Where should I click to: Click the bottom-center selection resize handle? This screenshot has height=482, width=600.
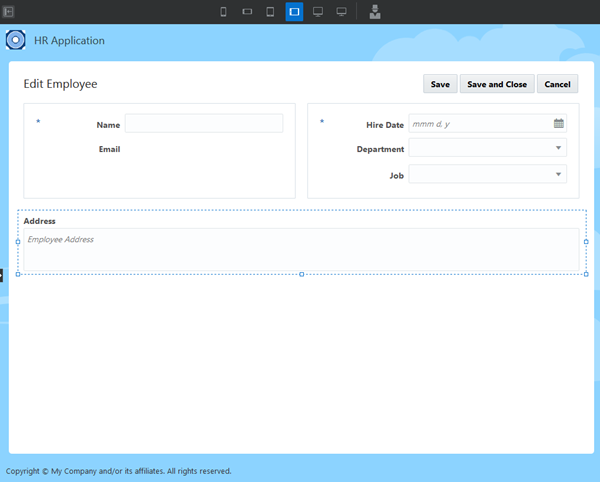(302, 274)
